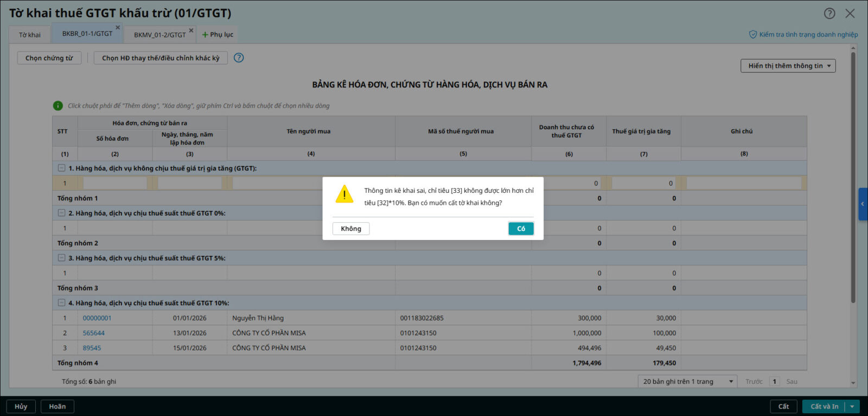Collapse group 4 thuế suất GTGT 10%

point(62,303)
